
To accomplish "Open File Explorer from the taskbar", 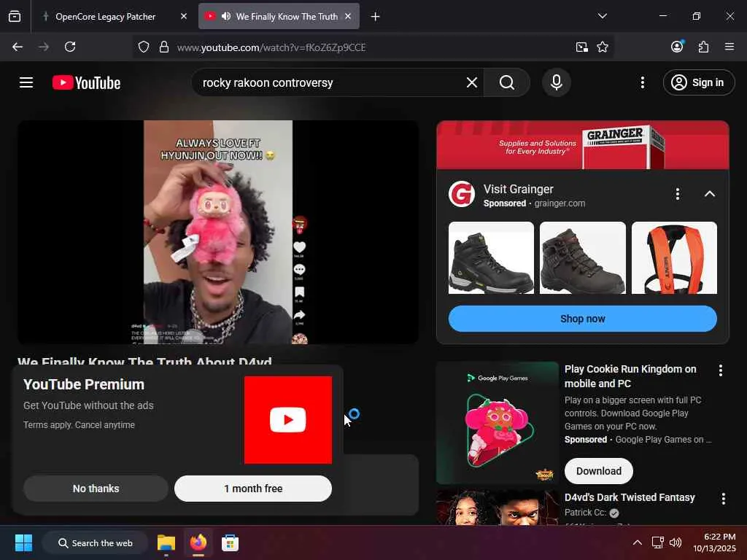I will point(166,542).
